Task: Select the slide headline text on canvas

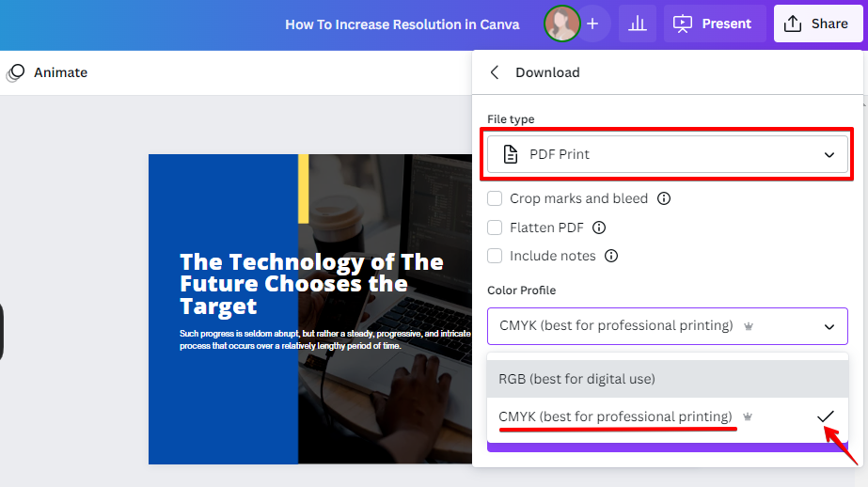Action: [311, 284]
